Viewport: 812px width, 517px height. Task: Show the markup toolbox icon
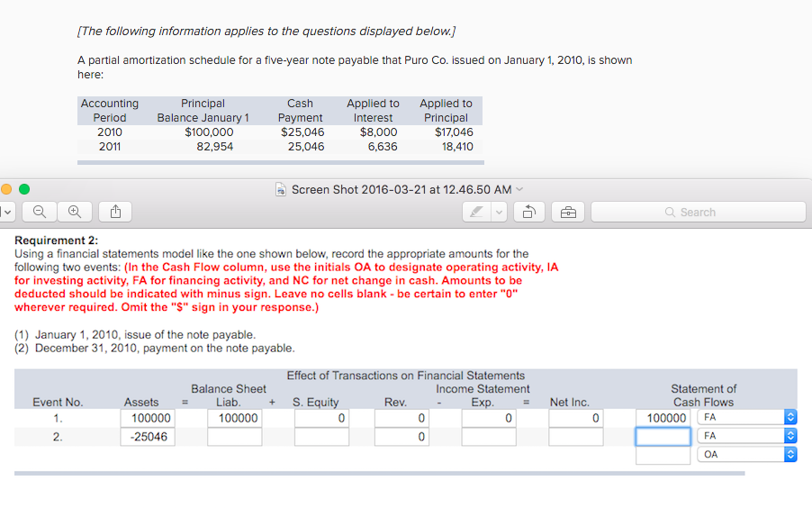(568, 212)
